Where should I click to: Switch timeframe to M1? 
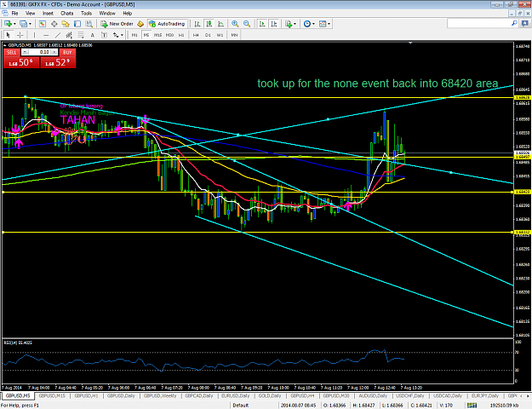point(134,35)
